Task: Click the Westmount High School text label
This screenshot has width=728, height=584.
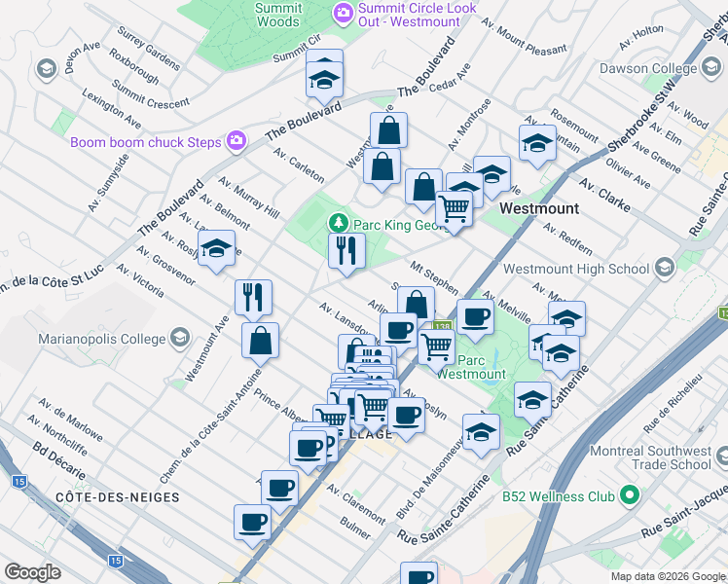Action: pyautogui.click(x=576, y=269)
